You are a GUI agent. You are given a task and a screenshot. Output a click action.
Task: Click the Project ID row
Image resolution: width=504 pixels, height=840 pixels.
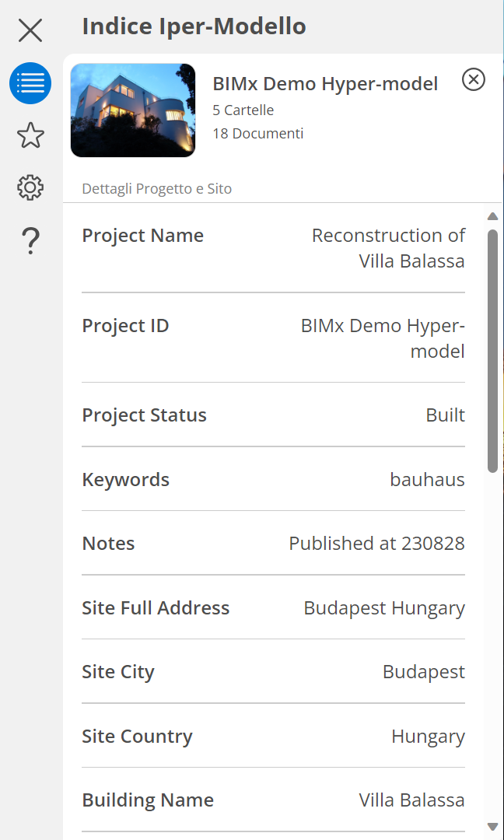point(273,338)
